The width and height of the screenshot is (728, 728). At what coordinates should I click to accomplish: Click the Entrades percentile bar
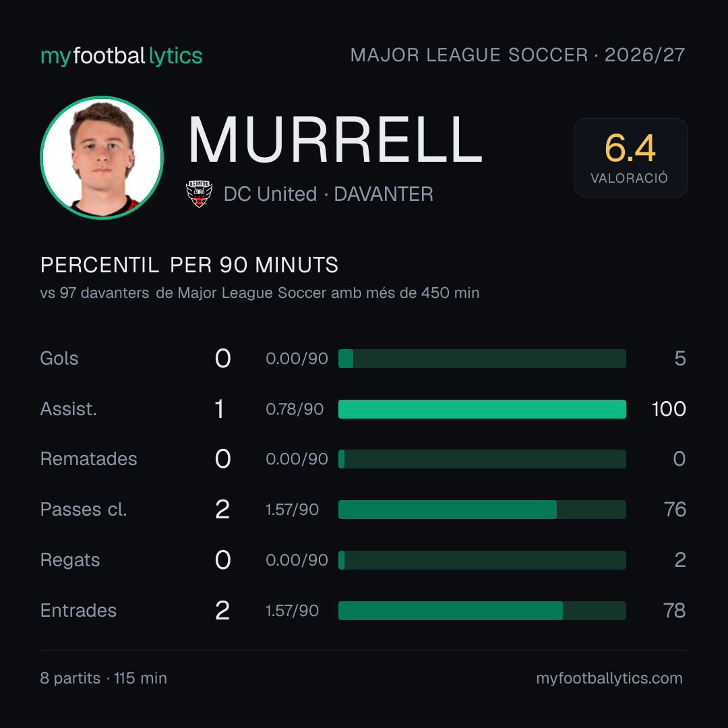tap(482, 611)
